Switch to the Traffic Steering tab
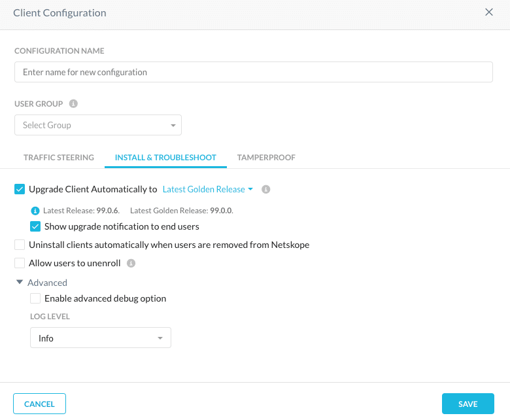The width and height of the screenshot is (510, 420). [x=59, y=158]
